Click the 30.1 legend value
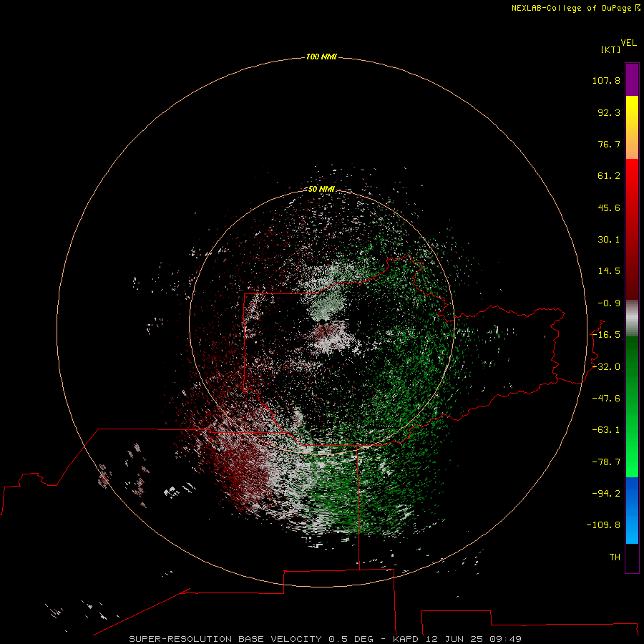 [609, 240]
